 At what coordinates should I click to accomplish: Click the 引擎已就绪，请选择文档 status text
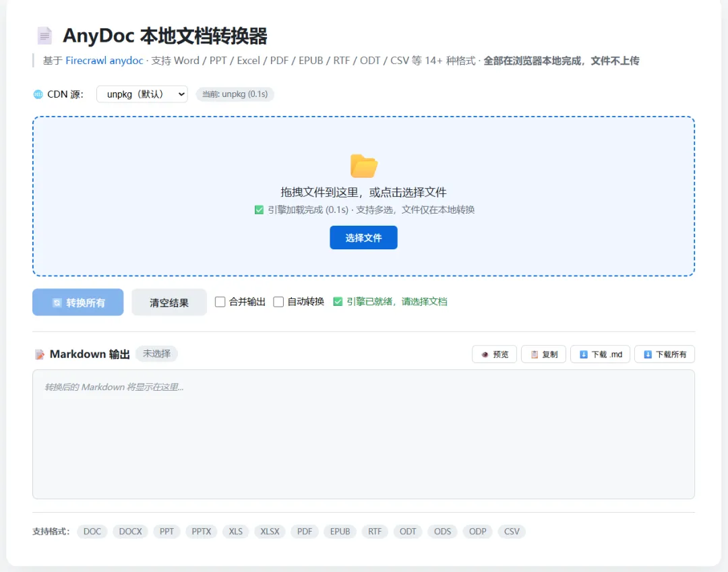[x=397, y=302]
